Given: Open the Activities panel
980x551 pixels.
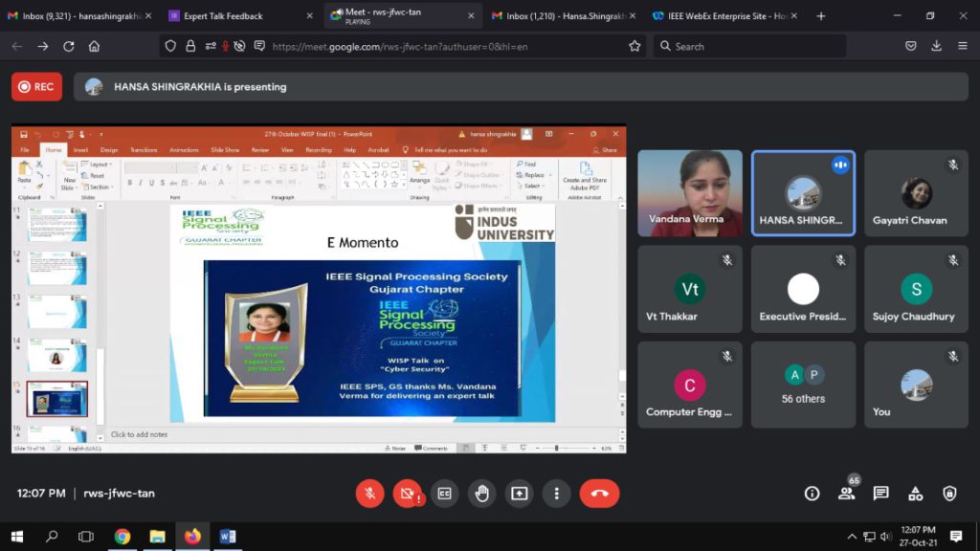Looking at the screenshot, I should [x=916, y=494].
